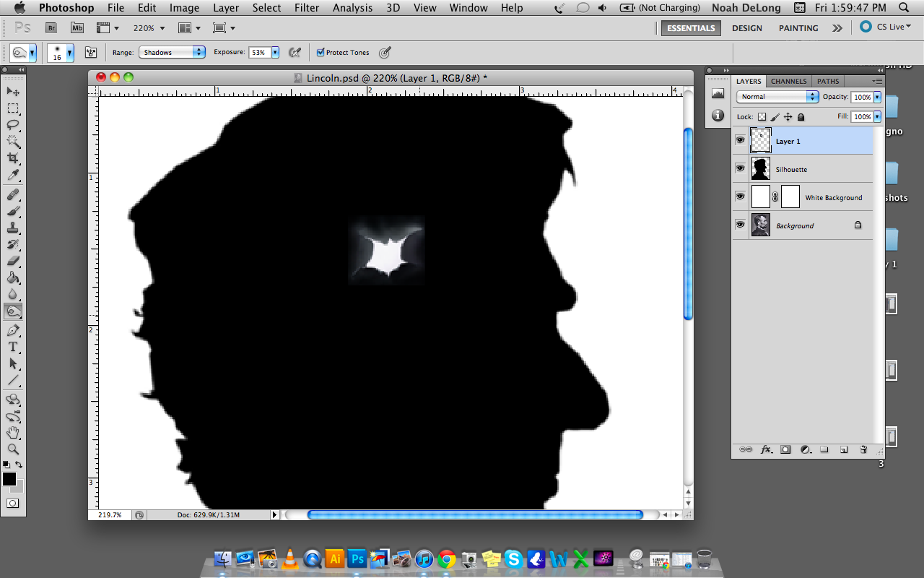Enable airbrush mode in options bar
Screen dimensions: 924x578
click(x=295, y=53)
